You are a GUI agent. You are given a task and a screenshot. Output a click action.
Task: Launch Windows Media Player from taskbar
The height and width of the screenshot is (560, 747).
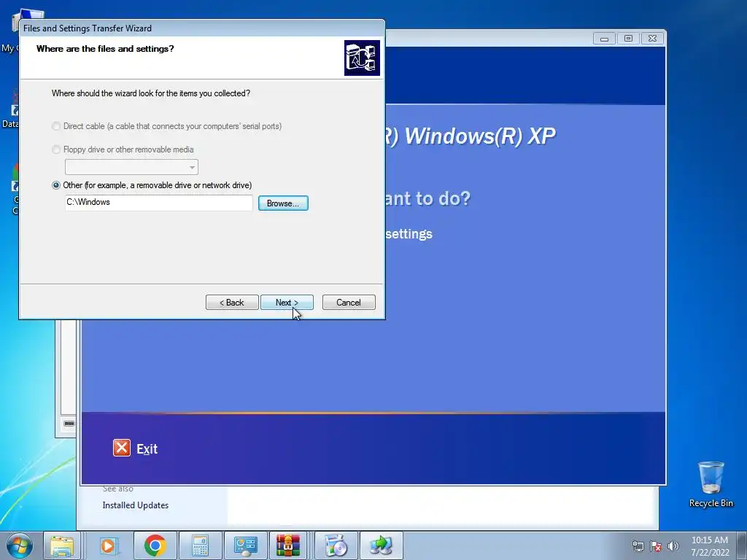[x=109, y=545]
